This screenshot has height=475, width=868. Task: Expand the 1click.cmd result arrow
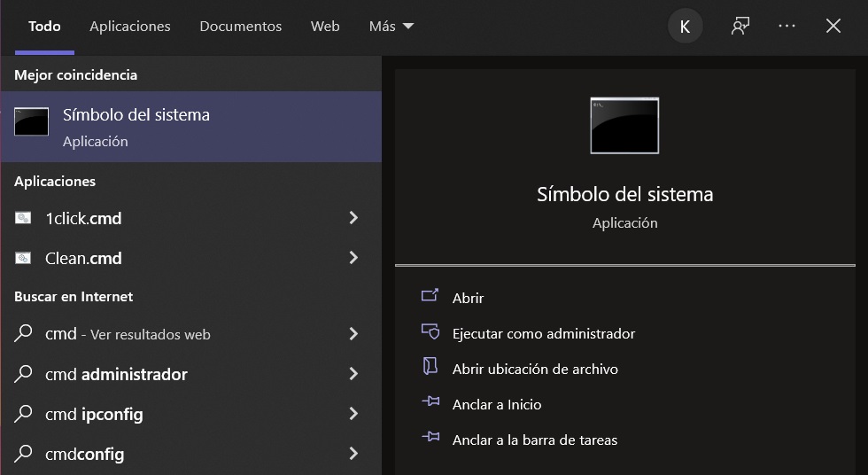(353, 218)
